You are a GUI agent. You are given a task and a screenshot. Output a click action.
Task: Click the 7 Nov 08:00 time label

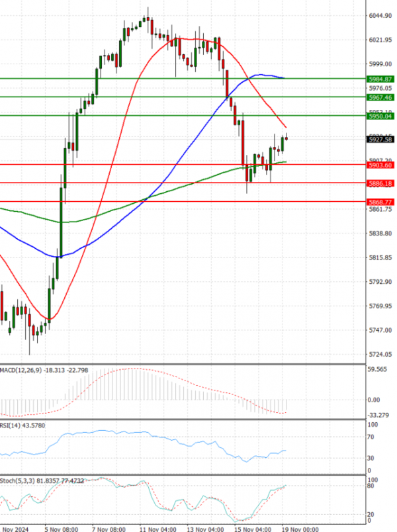pos(109,529)
